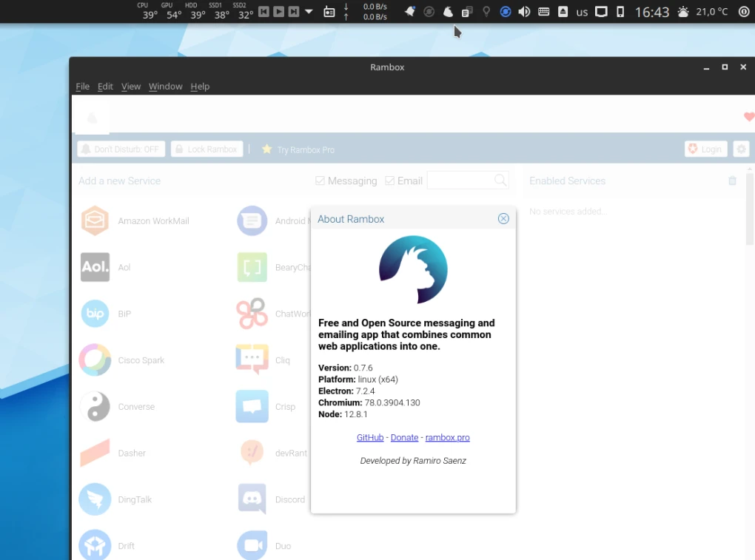Toggle the Email filter checkbox
Screen dimensions: 755x560
390,181
